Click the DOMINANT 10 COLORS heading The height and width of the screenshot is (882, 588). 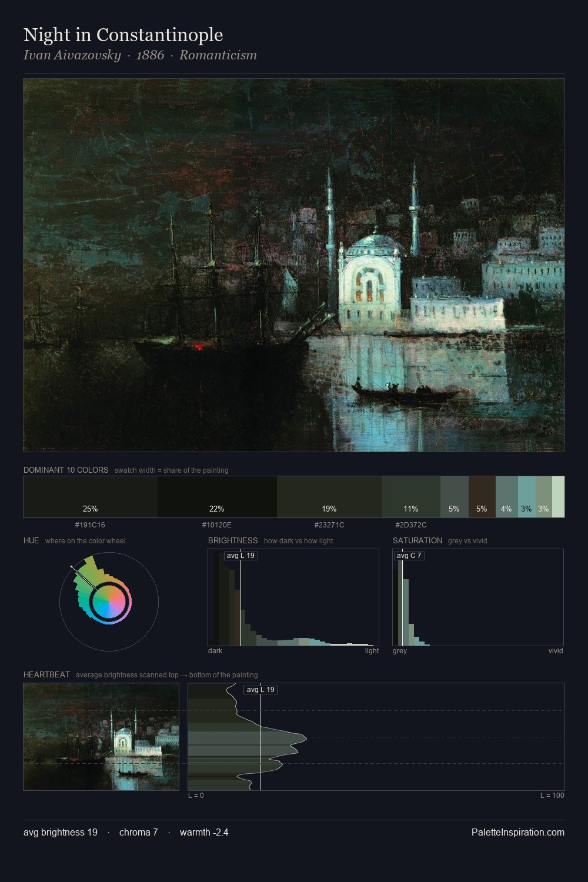tap(66, 470)
